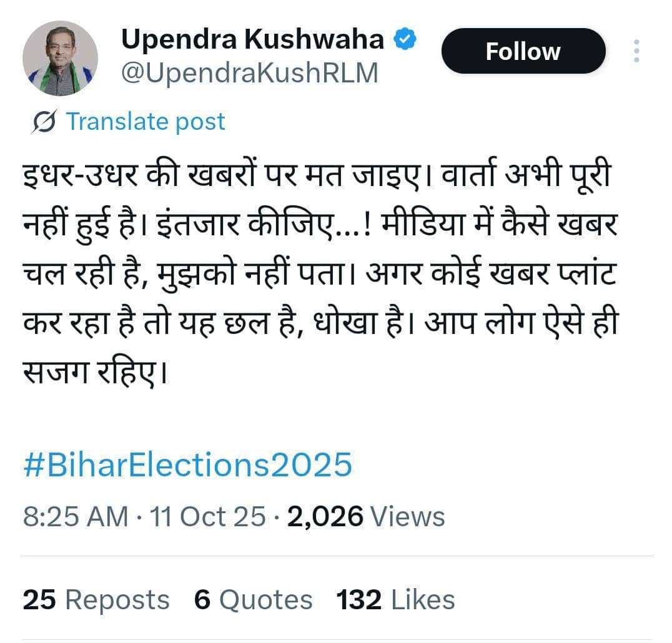The width and height of the screenshot is (672, 643).
Task: Click the 132 Likes link
Action: [x=395, y=599]
